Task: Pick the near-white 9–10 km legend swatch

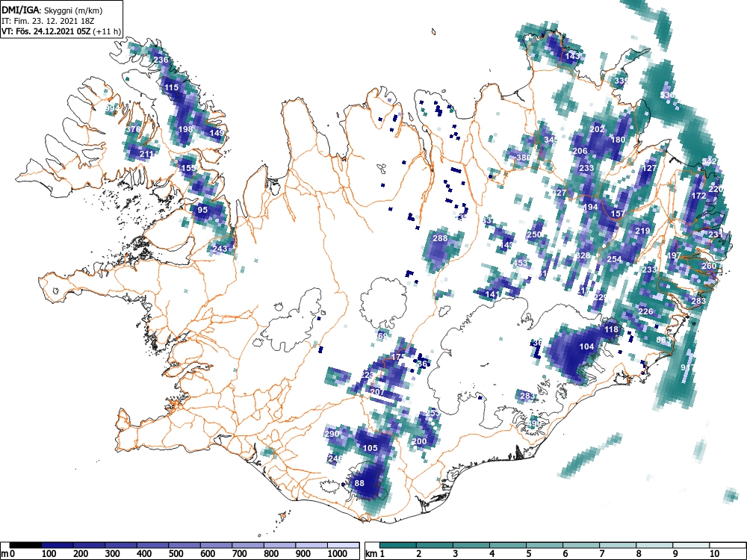Action: [x=691, y=545]
